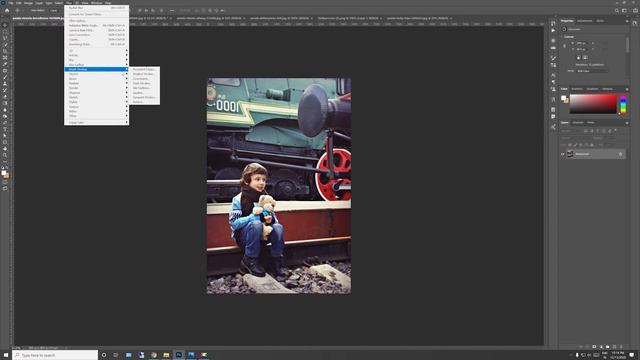Set canvas orientation to landscape
Viewport: 640px width, 360px height.
[585, 57]
